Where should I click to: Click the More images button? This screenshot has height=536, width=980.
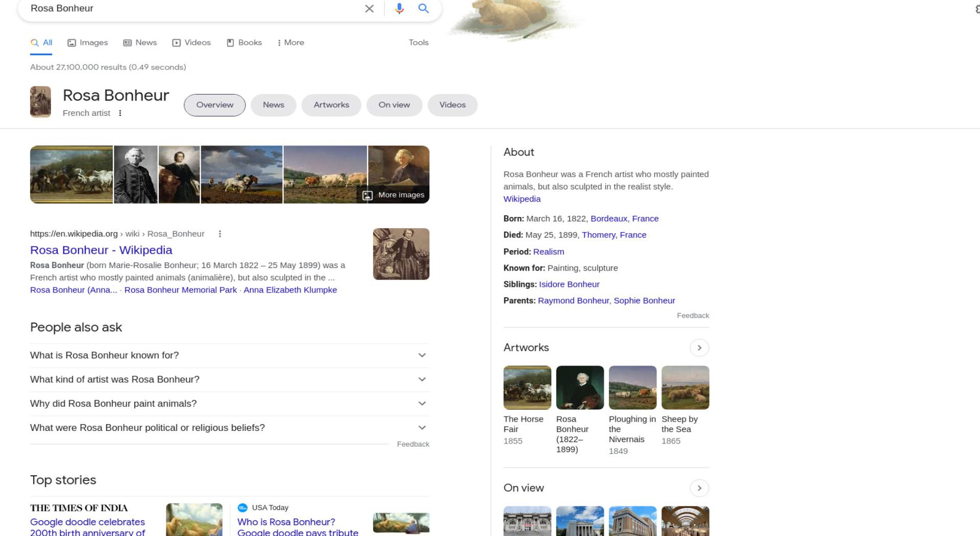pyautogui.click(x=394, y=195)
